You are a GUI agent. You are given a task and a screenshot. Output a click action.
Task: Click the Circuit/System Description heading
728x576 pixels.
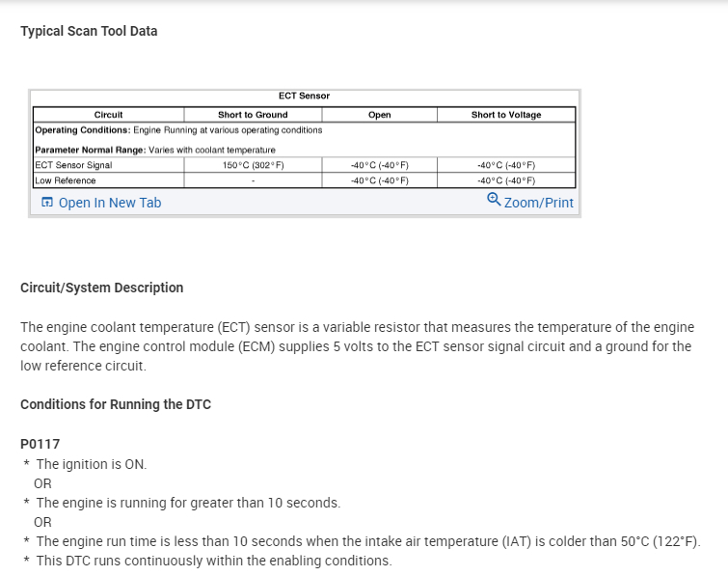[101, 288]
